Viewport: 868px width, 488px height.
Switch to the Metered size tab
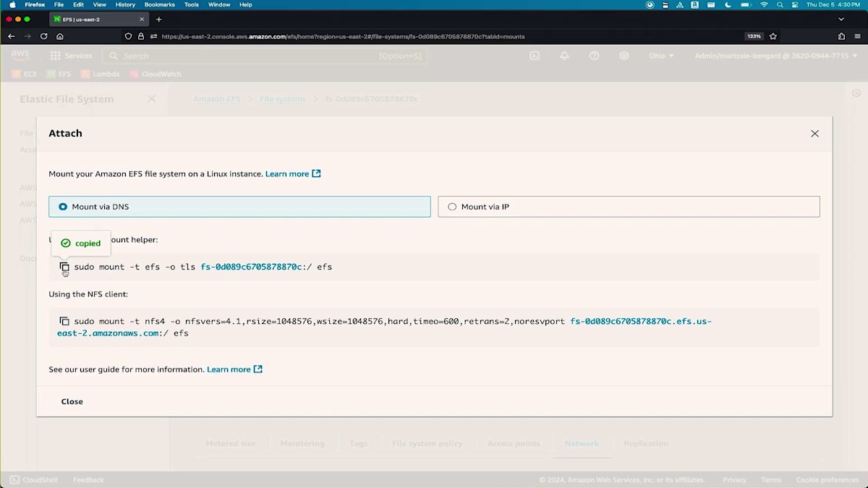point(231,444)
